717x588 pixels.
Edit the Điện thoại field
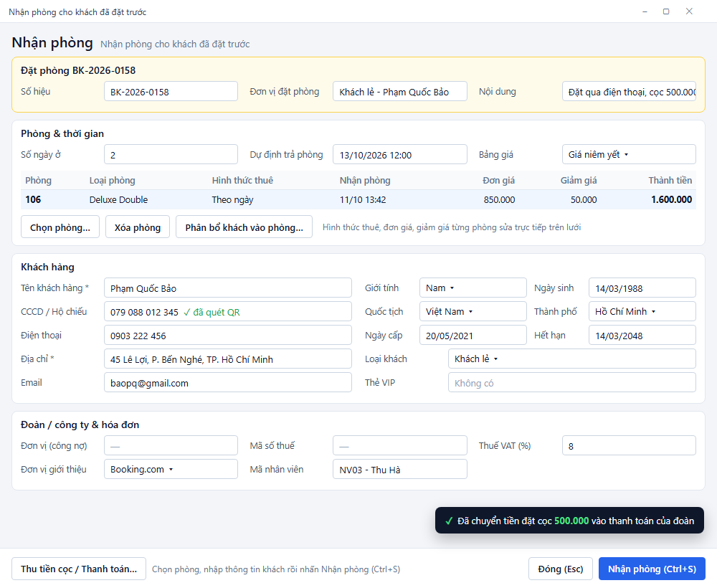(x=228, y=335)
